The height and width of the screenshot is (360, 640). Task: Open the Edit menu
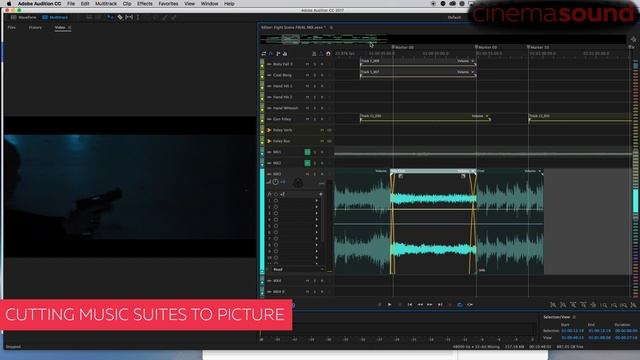pyautogui.click(x=85, y=4)
